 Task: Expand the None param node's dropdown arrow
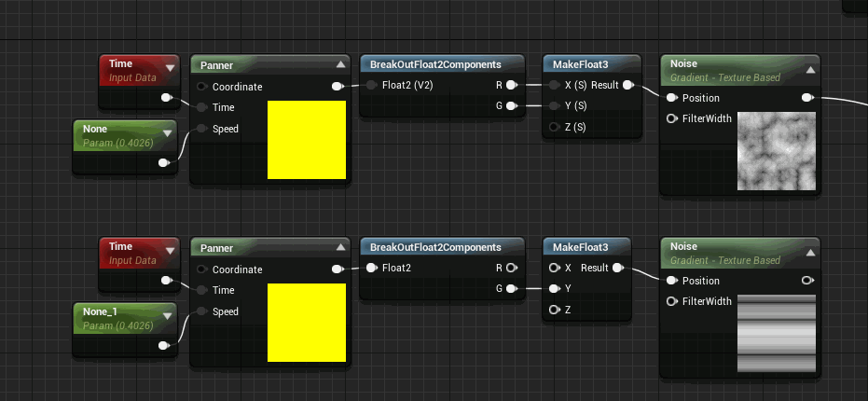pyautogui.click(x=167, y=133)
